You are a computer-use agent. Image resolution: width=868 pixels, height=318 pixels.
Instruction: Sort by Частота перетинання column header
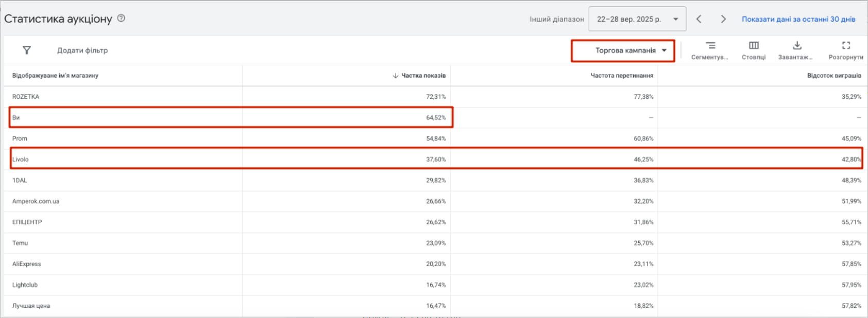pos(622,76)
